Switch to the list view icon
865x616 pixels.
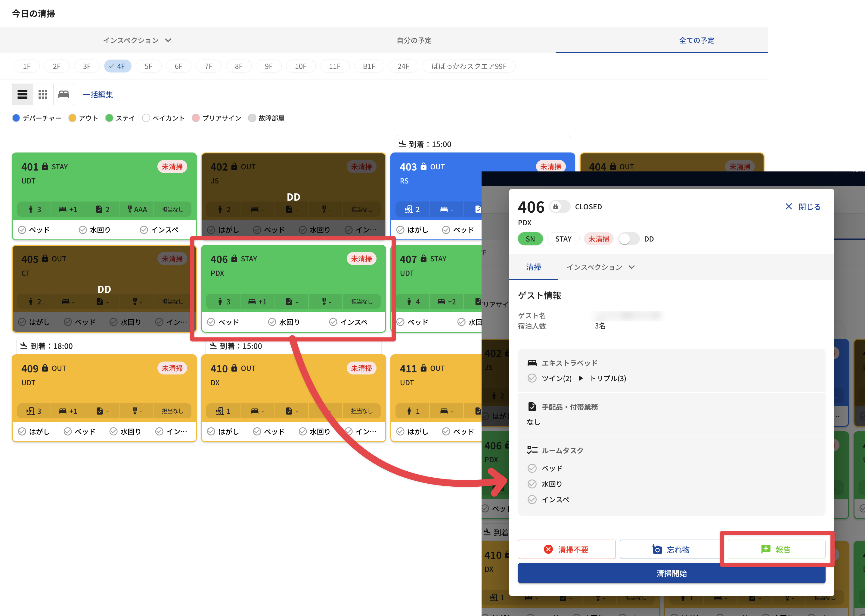pos(22,94)
